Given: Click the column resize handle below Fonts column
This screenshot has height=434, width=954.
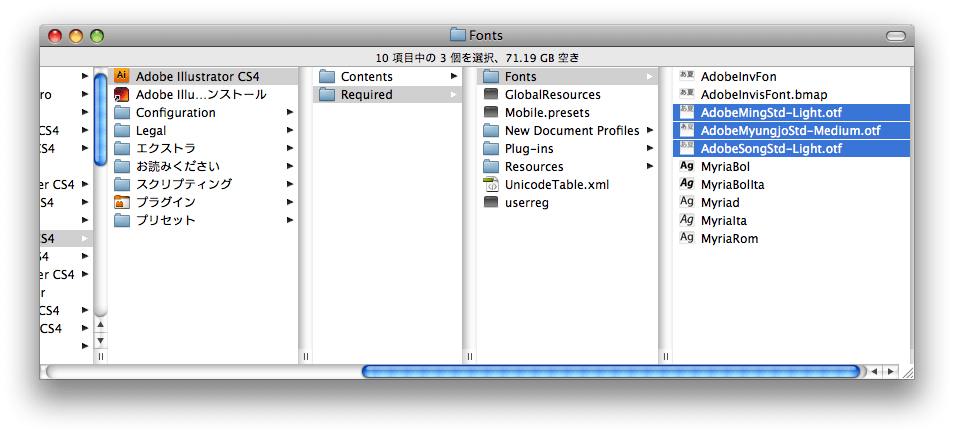Looking at the screenshot, I should pos(666,357).
